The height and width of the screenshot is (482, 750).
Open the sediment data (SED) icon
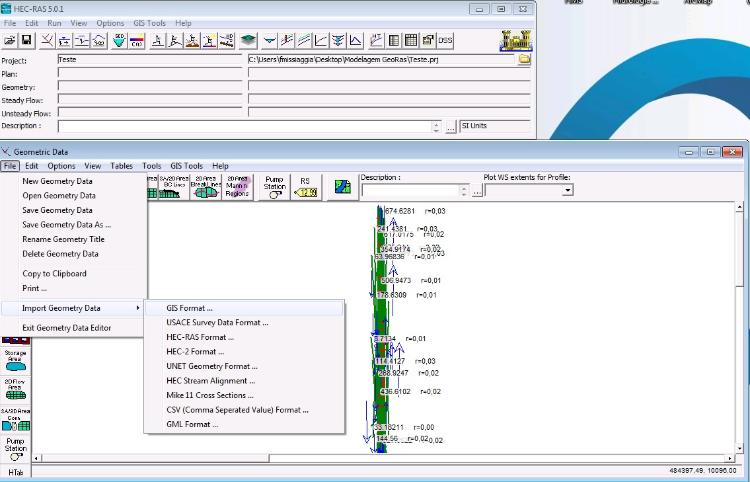point(119,41)
